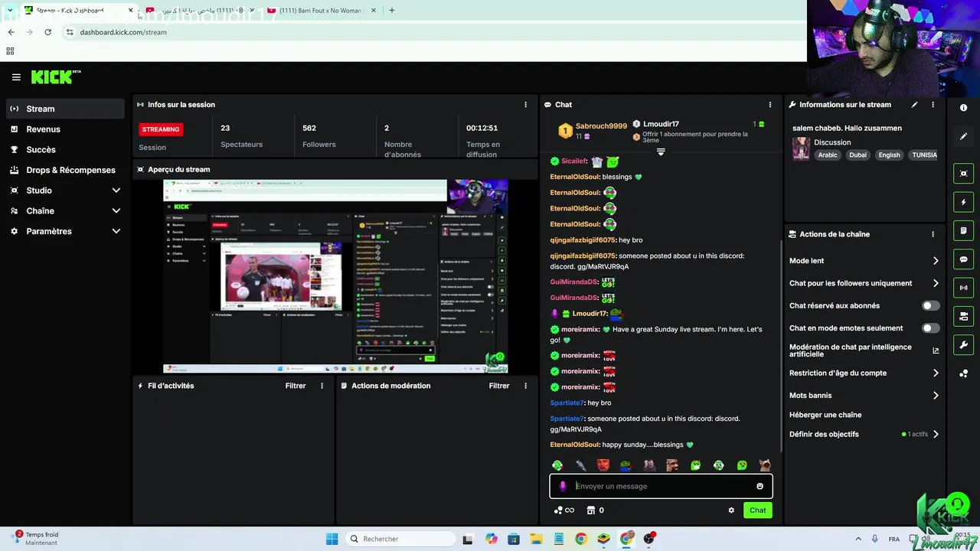The height and width of the screenshot is (551, 980).
Task: Insert the Pepe frog quick emote
Action: pyautogui.click(x=626, y=465)
